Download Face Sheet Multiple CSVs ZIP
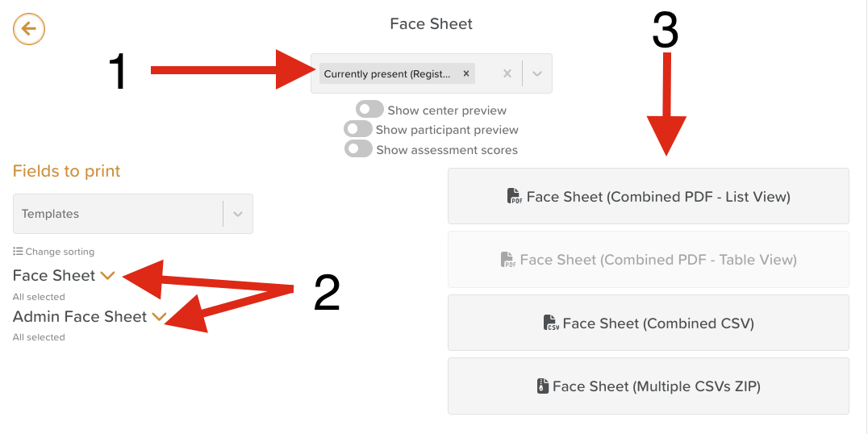 [649, 386]
